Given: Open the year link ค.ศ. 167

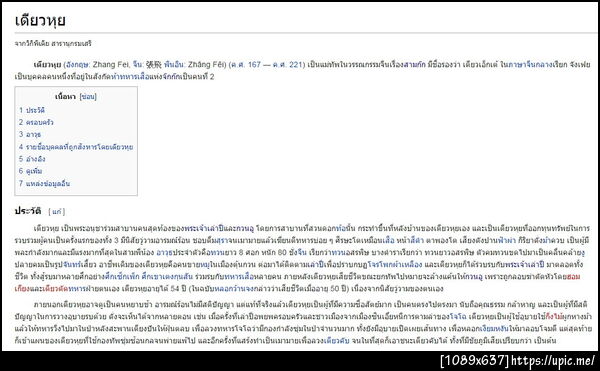Looking at the screenshot, I should (x=246, y=64).
